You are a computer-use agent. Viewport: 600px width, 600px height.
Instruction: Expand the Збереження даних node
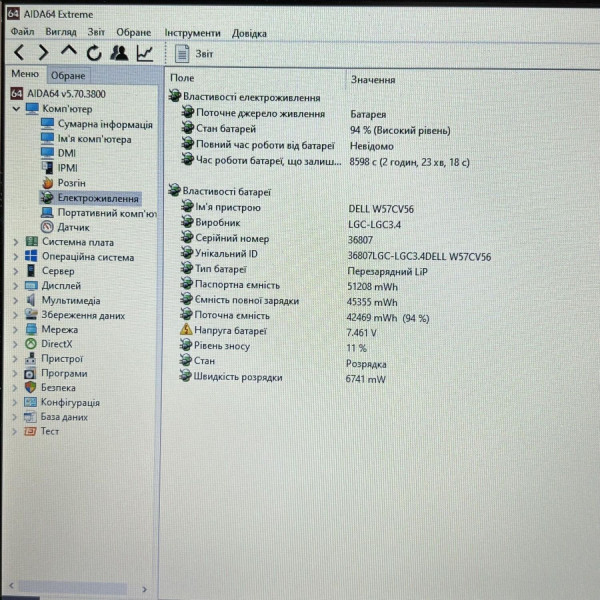(16, 315)
